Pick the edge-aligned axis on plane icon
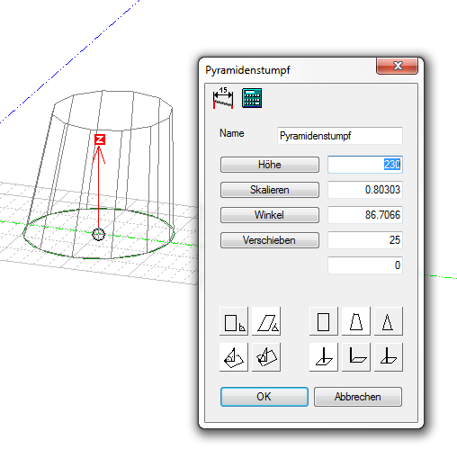The width and height of the screenshot is (457, 476). (x=389, y=357)
